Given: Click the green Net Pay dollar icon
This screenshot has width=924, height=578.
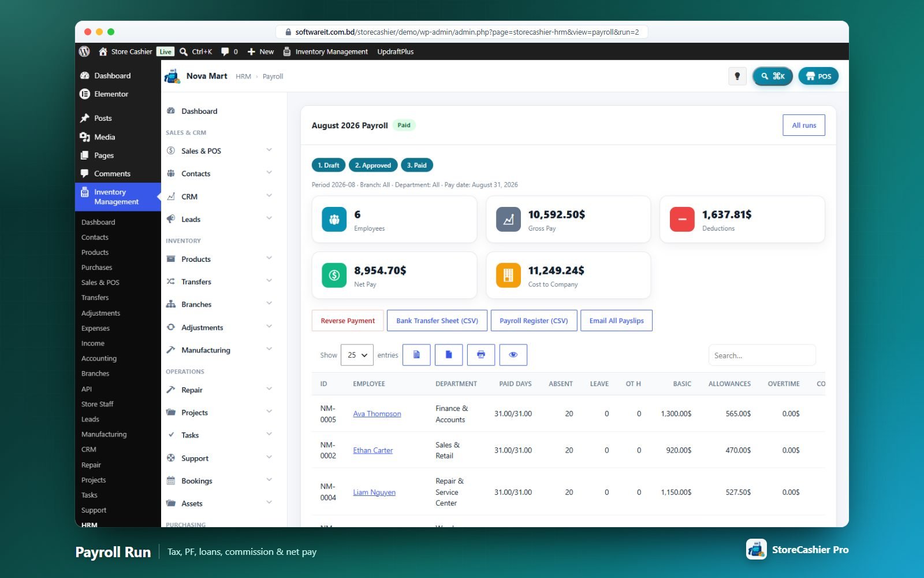Looking at the screenshot, I should coord(334,275).
